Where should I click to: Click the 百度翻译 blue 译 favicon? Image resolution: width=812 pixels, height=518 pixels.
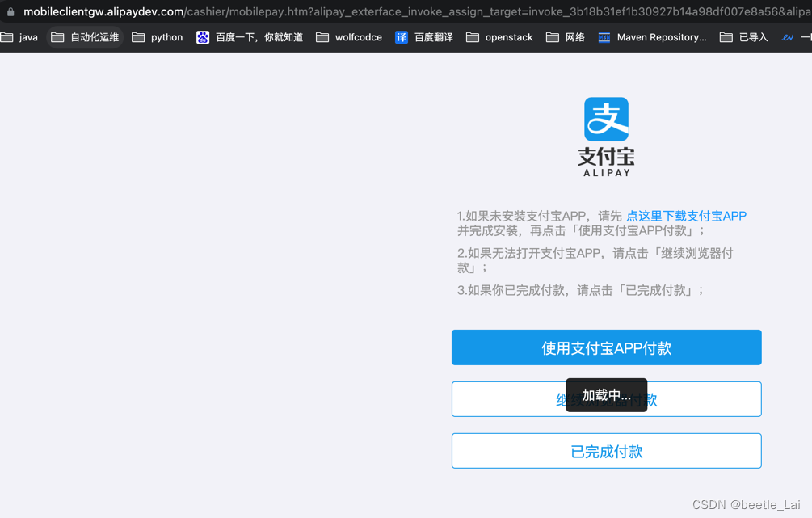click(x=402, y=37)
